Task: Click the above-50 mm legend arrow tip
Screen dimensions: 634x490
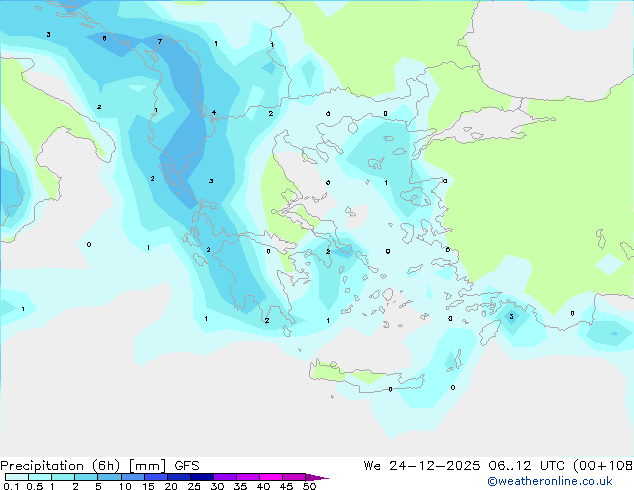Action: coord(317,477)
